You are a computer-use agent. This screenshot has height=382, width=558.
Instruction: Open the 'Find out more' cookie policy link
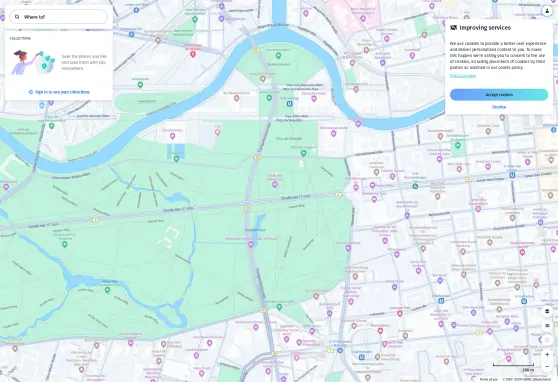click(462, 76)
